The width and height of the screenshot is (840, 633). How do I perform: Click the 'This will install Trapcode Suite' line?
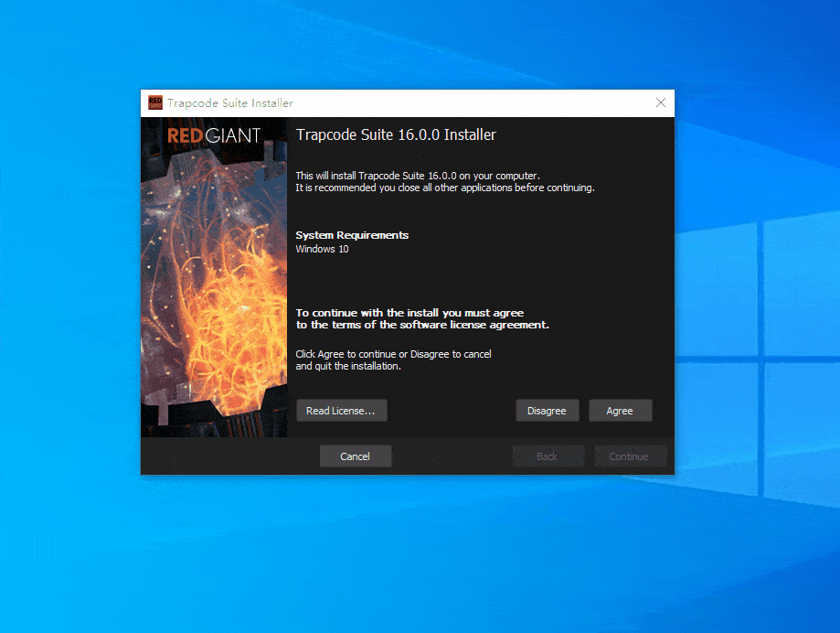pyautogui.click(x=418, y=176)
